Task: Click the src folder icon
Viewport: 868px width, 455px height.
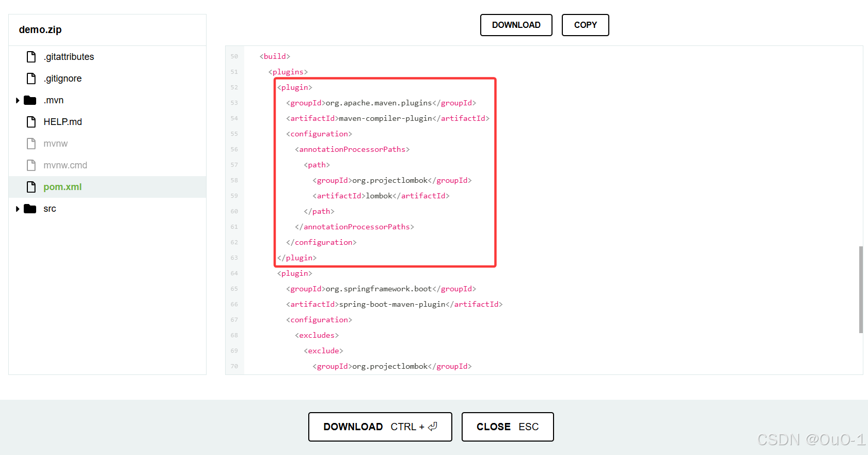Action: pos(30,209)
